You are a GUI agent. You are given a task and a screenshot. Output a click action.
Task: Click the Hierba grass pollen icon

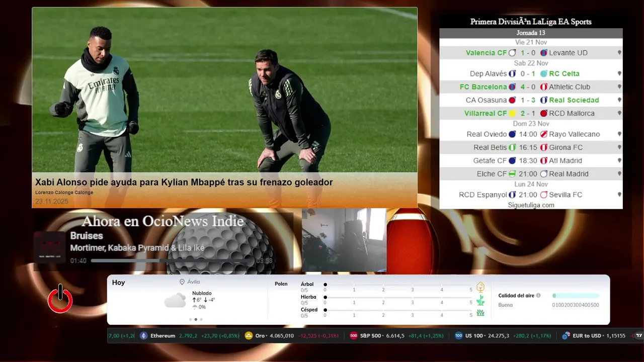coord(480,300)
